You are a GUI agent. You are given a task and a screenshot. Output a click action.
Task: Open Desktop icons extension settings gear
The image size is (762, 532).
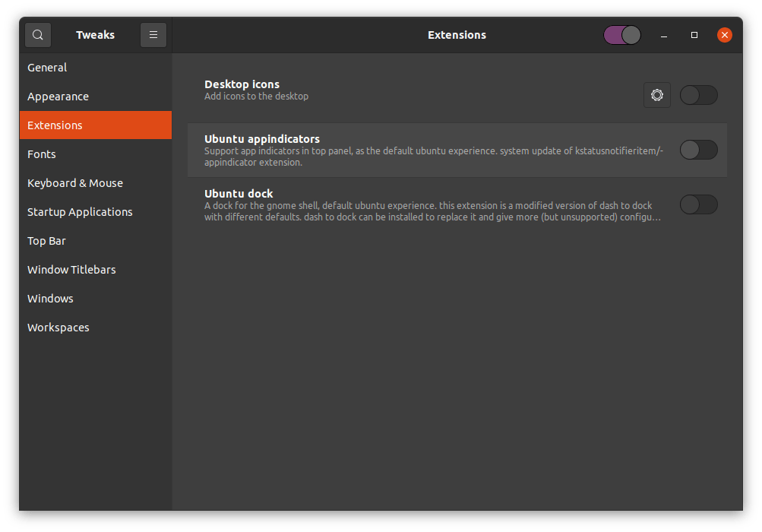pyautogui.click(x=656, y=95)
